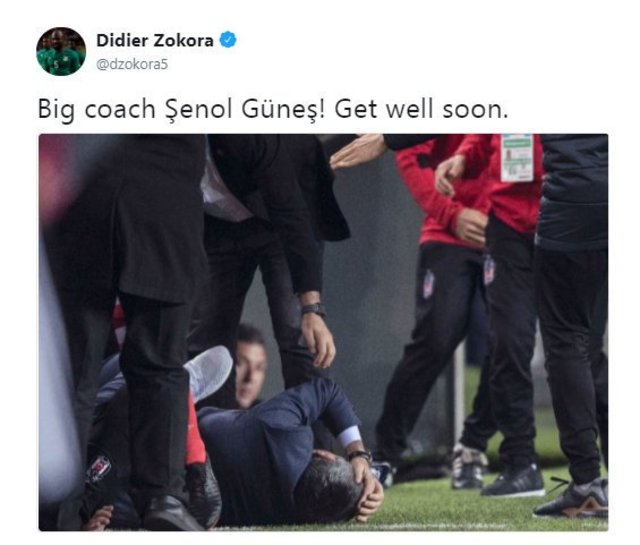Open the attached tweet photo
640x545 pixels.
[x=323, y=332]
